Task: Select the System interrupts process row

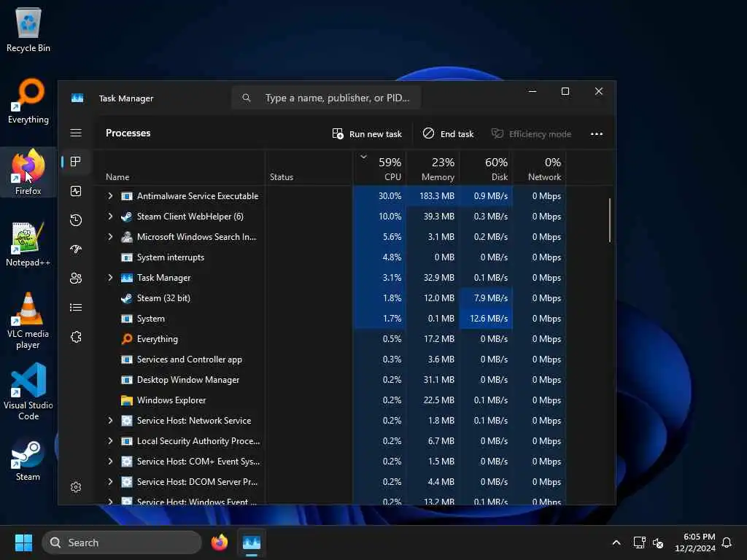Action: (330, 257)
